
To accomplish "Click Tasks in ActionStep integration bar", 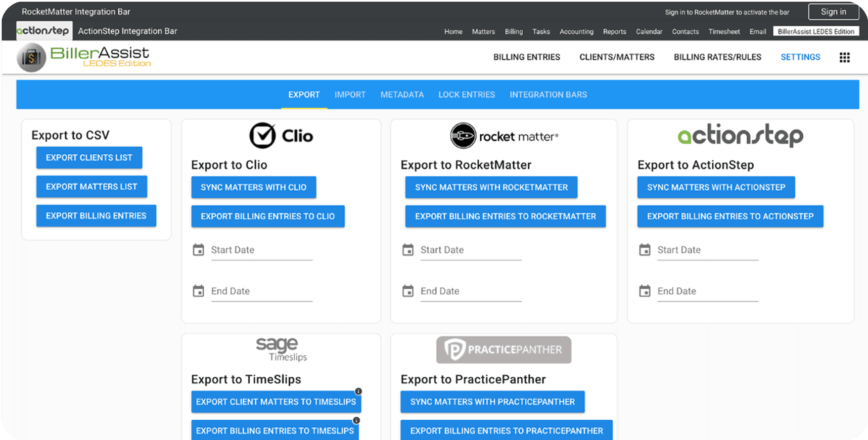I will tap(541, 31).
